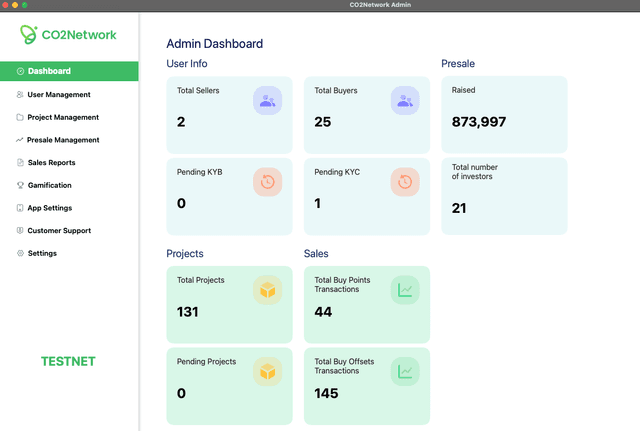Open Customer Support page
This screenshot has width=640, height=431.
pyautogui.click(x=58, y=231)
